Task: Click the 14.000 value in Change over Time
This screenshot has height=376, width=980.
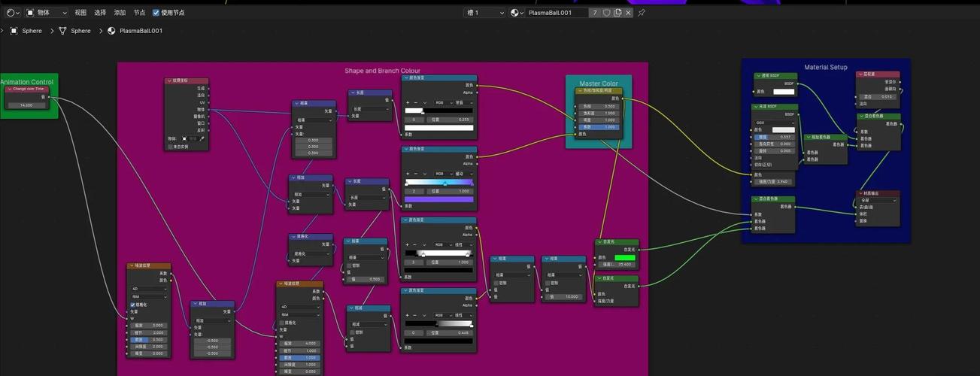Action: (27, 105)
